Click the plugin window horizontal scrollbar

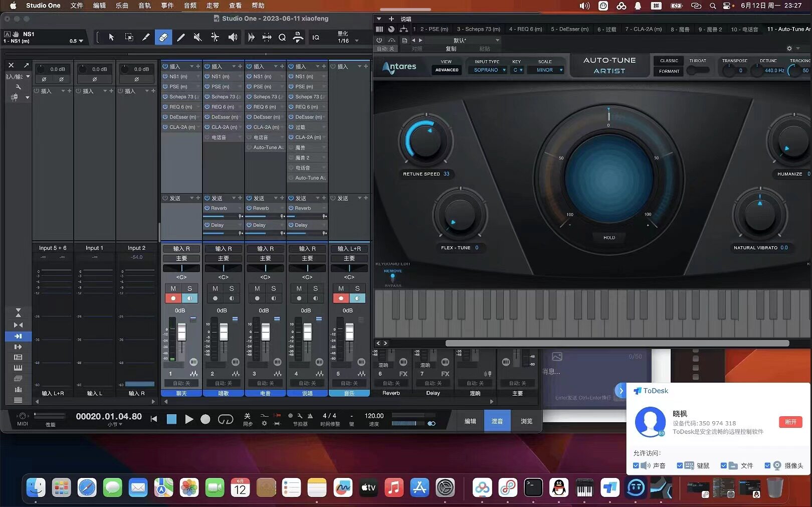click(617, 343)
